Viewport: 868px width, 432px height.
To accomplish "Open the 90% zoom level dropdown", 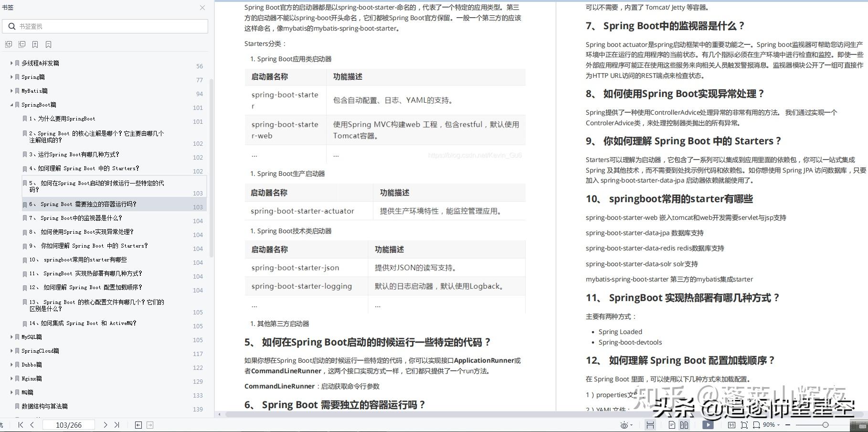I will click(770, 425).
